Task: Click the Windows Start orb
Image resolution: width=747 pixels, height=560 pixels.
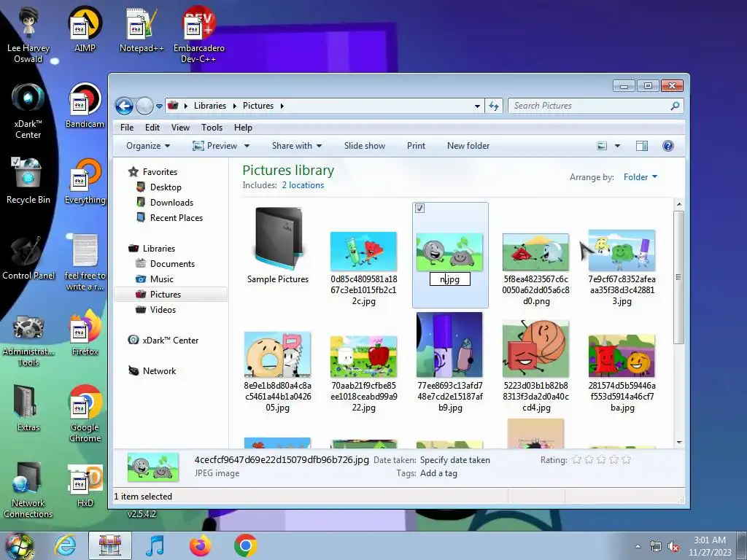Action: 19,546
